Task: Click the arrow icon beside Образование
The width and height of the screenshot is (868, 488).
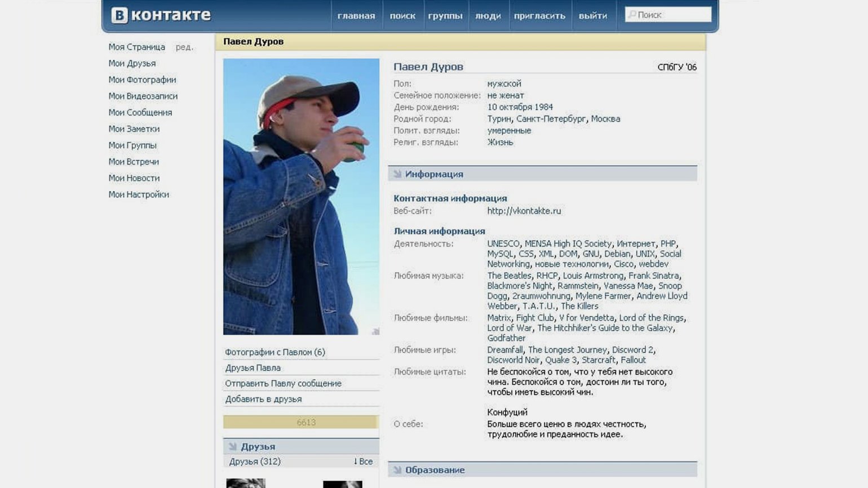Action: (x=397, y=470)
